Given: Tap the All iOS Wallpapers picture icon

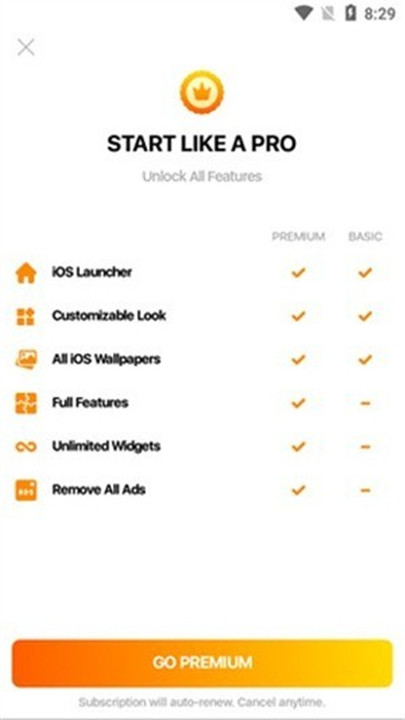Looking at the screenshot, I should tap(26, 360).
